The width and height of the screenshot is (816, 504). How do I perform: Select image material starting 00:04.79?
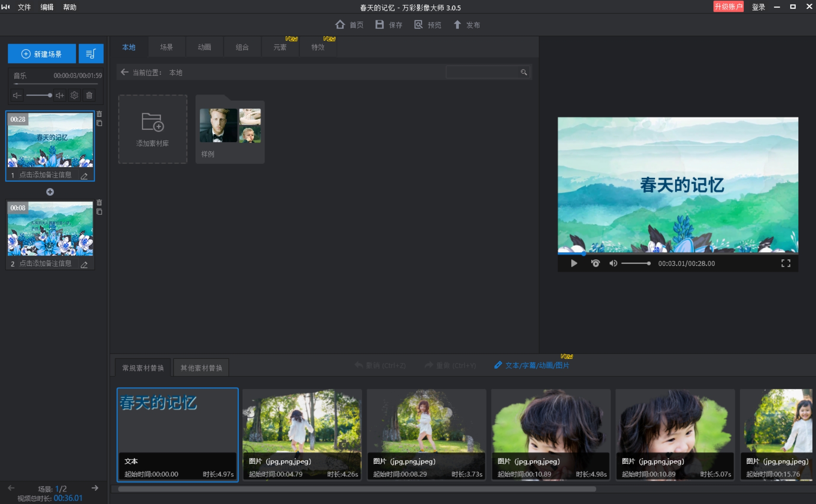coord(302,434)
